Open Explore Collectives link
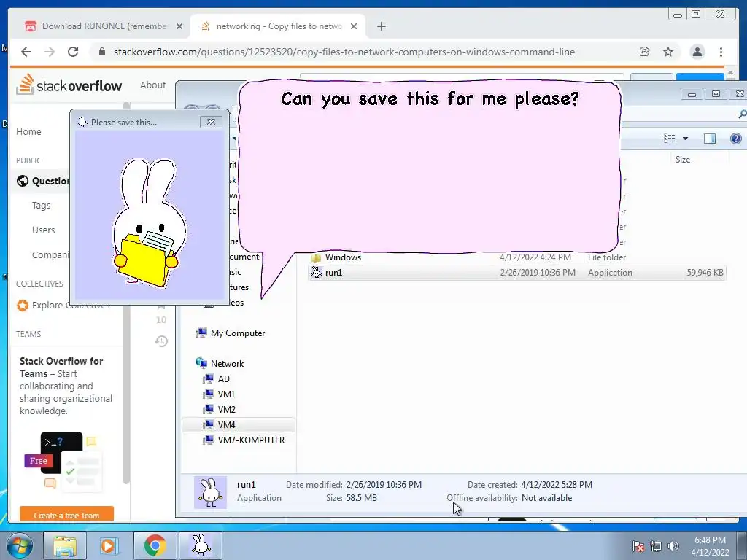 (x=63, y=306)
